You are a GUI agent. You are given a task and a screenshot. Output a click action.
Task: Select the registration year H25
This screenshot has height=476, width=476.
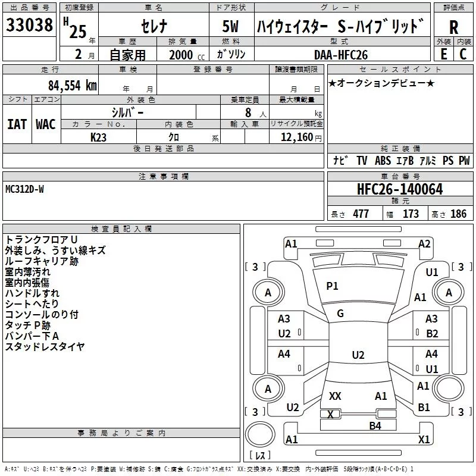pos(76,28)
